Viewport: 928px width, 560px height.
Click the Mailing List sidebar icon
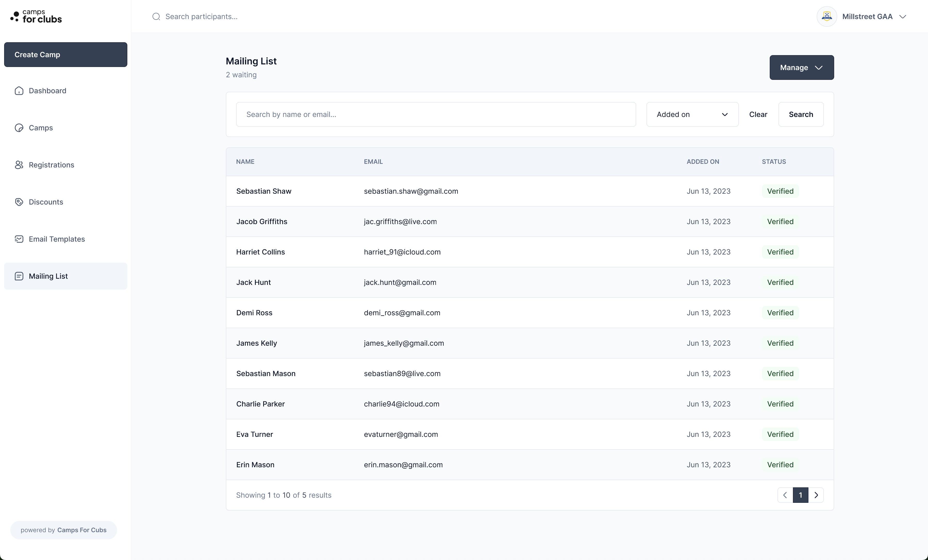pos(19,276)
